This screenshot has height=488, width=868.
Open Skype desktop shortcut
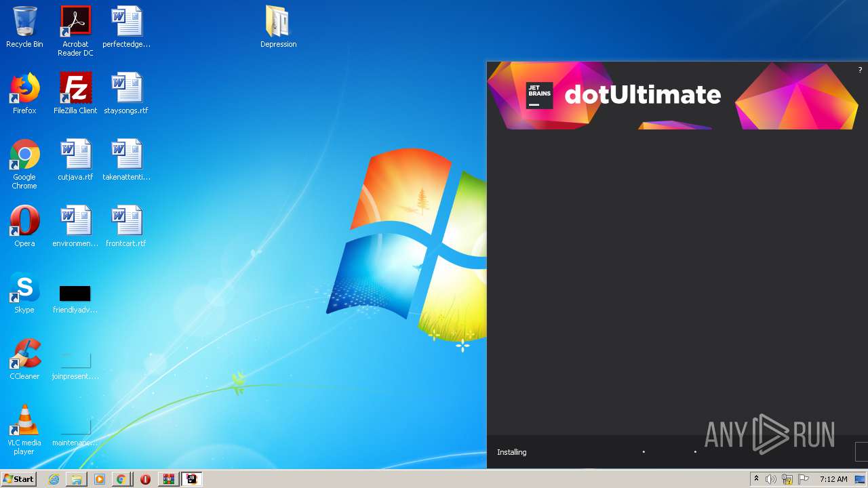(24, 293)
